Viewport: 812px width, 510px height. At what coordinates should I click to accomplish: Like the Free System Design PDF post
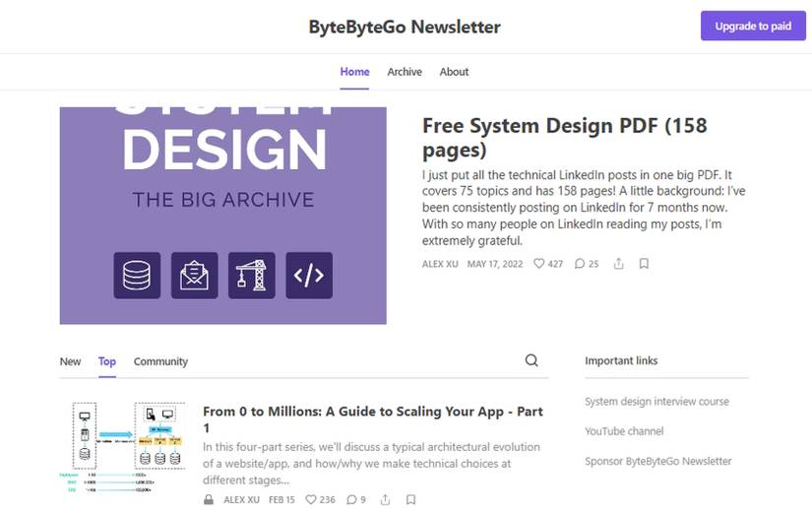pos(547,264)
